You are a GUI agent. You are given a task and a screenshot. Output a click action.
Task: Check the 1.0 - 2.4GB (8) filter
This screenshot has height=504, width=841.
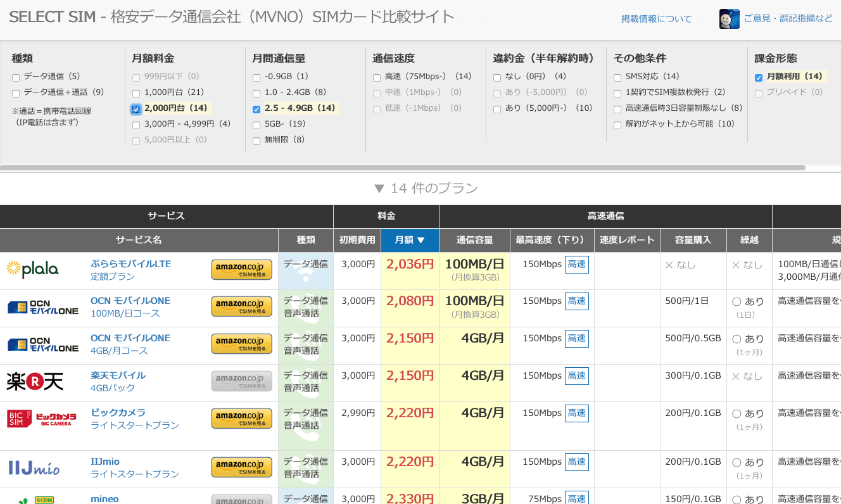pos(256,93)
